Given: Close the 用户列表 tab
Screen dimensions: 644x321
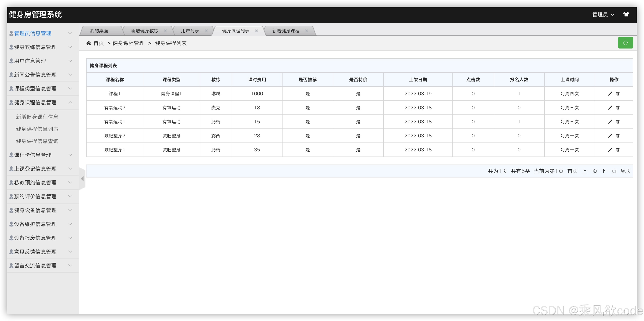Looking at the screenshot, I should tap(206, 31).
